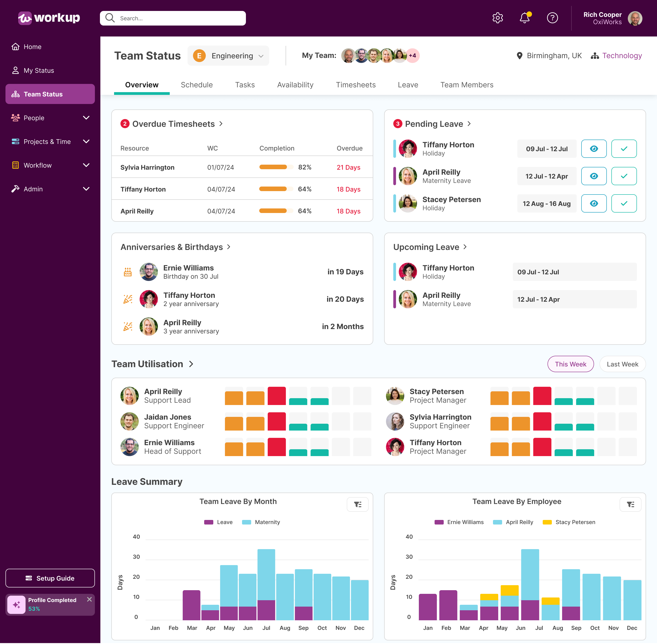The height and width of the screenshot is (644, 657).
Task: Open filter options on Team Leave By Month chart
Action: point(358,504)
